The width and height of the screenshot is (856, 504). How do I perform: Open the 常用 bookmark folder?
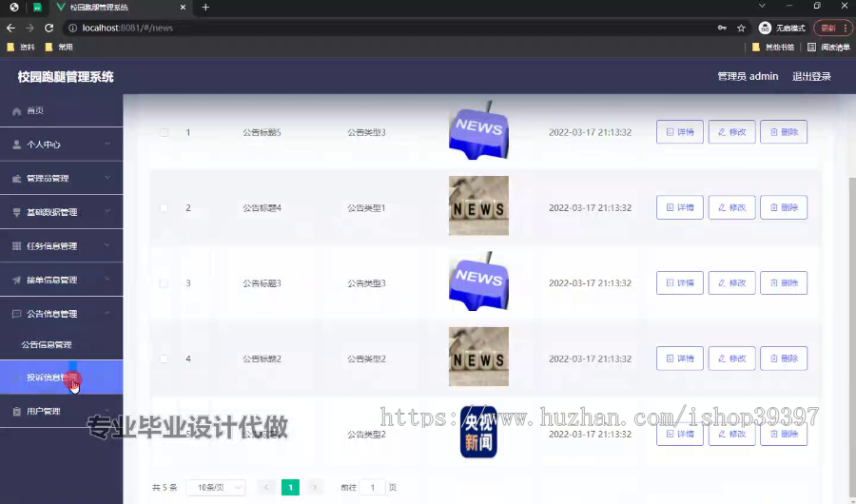click(59, 48)
